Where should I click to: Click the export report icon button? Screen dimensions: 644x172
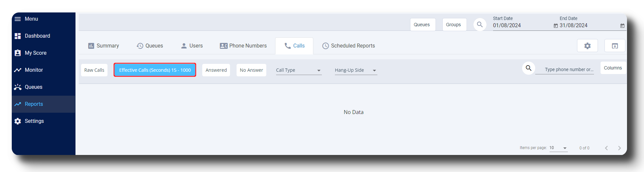coord(615,46)
